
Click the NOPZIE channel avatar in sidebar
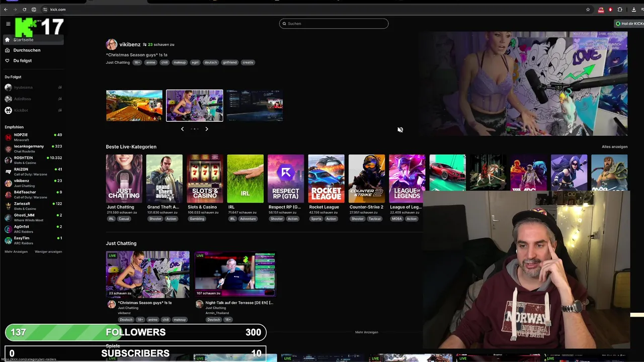pyautogui.click(x=8, y=137)
